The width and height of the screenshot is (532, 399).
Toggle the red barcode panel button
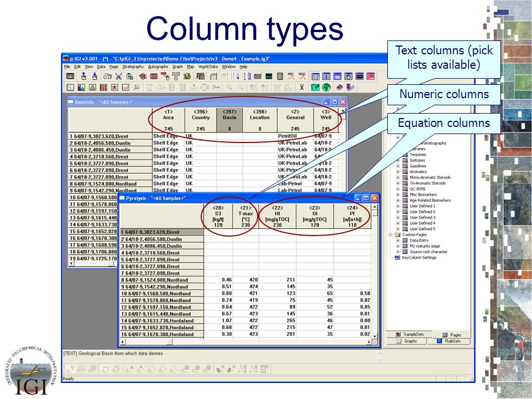(371, 76)
